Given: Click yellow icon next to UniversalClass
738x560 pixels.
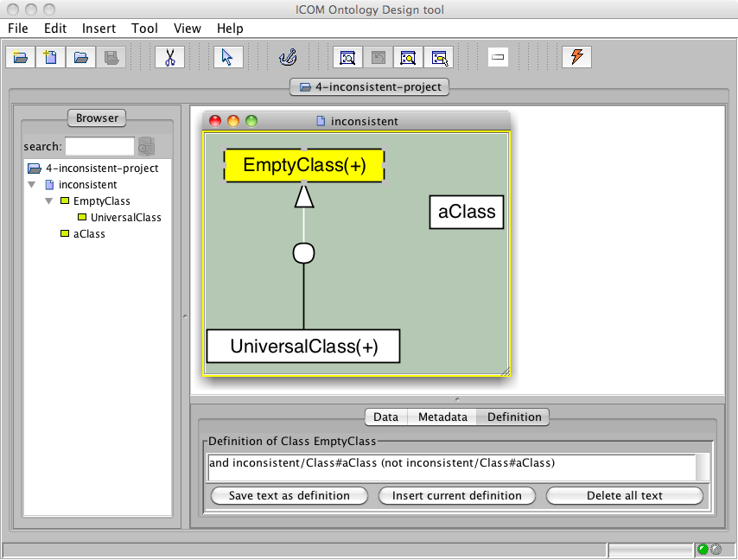Looking at the screenshot, I should [82, 217].
